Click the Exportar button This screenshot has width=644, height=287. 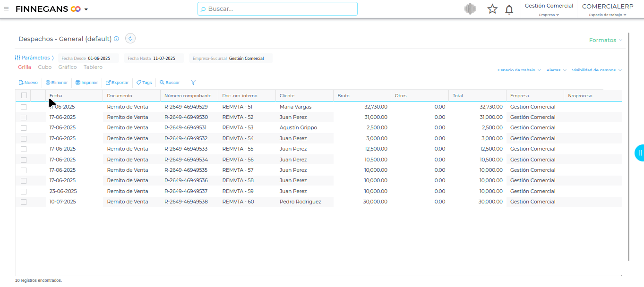(117, 82)
